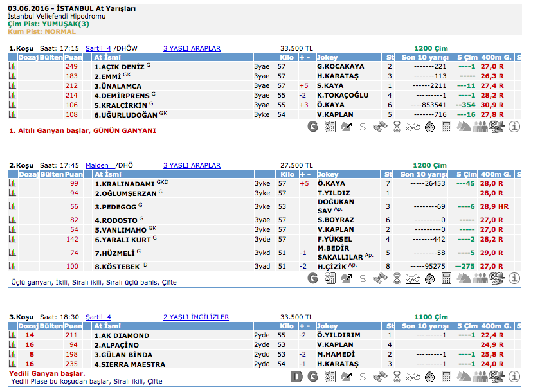Open the 2 YAŞLI İNGİLİZLER link
533x392 pixels.
[195, 317]
